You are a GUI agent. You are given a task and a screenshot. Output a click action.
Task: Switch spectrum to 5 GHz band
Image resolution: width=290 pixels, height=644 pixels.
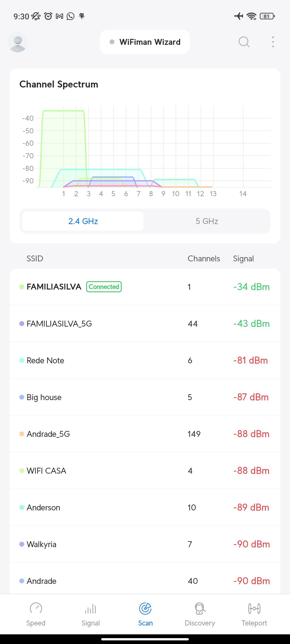click(x=207, y=221)
